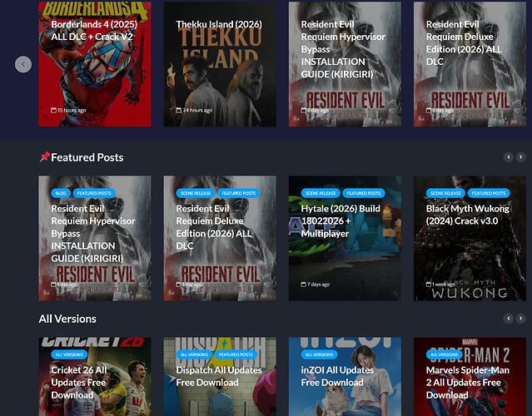
Task: Click SCENE RELEASE tag on Deluxe Edition card
Action: tap(196, 193)
